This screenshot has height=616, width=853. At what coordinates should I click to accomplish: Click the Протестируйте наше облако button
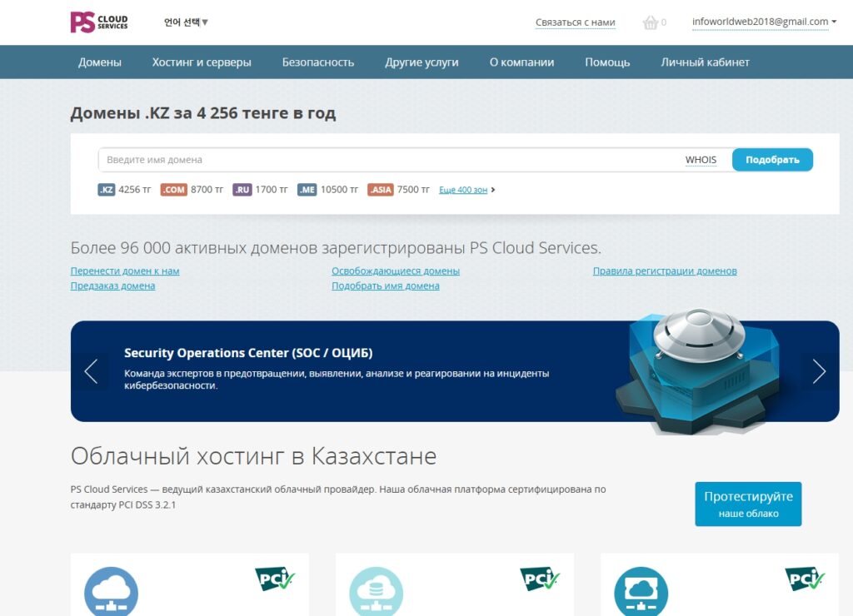coord(748,504)
